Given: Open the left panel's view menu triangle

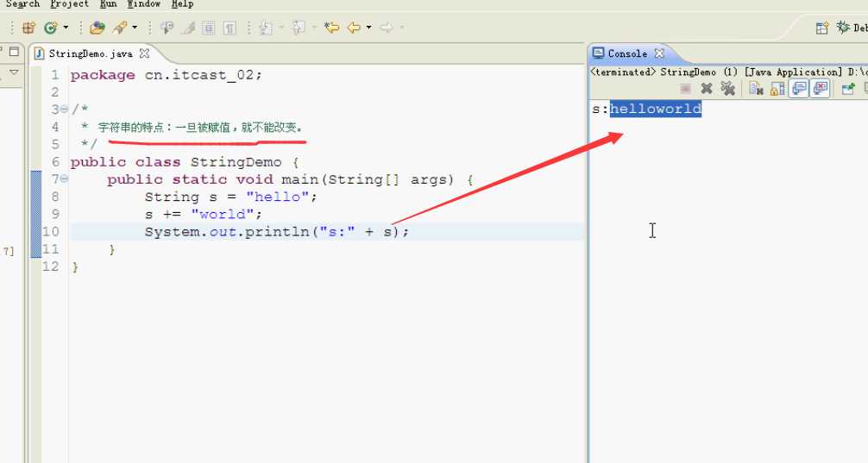Looking at the screenshot, I should (x=14, y=72).
